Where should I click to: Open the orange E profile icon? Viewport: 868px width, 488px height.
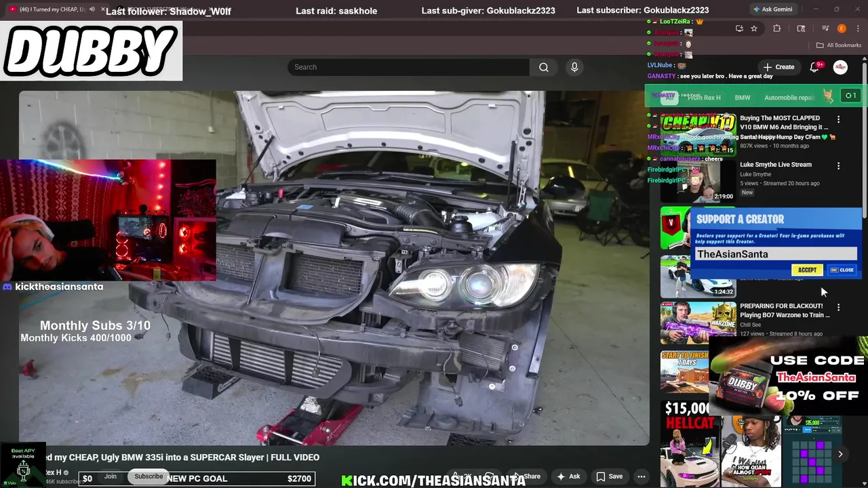842,28
